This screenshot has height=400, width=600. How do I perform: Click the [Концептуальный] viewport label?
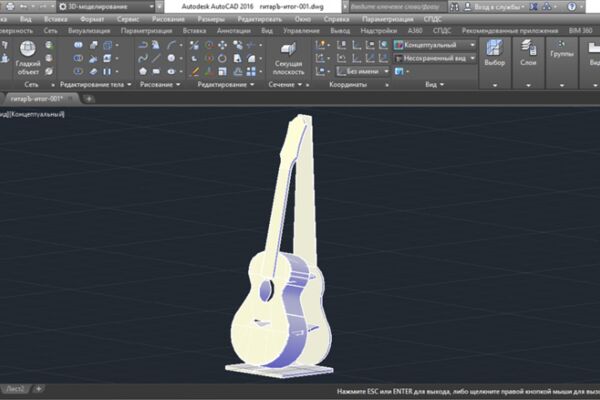pos(37,114)
